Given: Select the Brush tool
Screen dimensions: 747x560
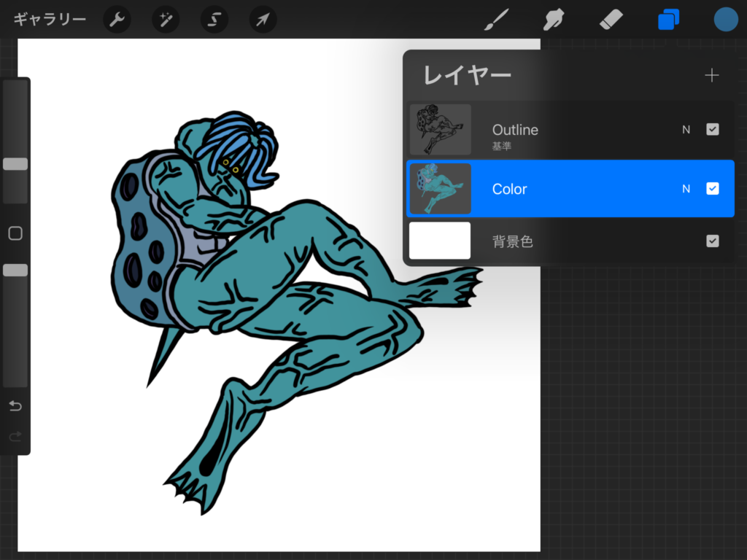Looking at the screenshot, I should (496, 20).
